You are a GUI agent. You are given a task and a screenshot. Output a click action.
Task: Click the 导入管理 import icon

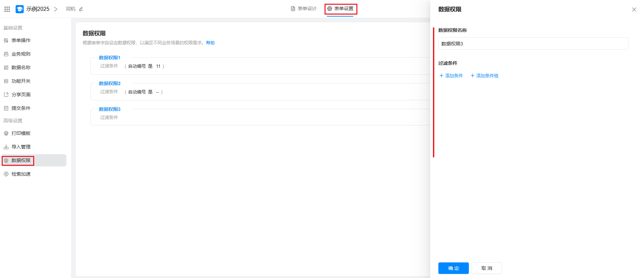(x=6, y=147)
